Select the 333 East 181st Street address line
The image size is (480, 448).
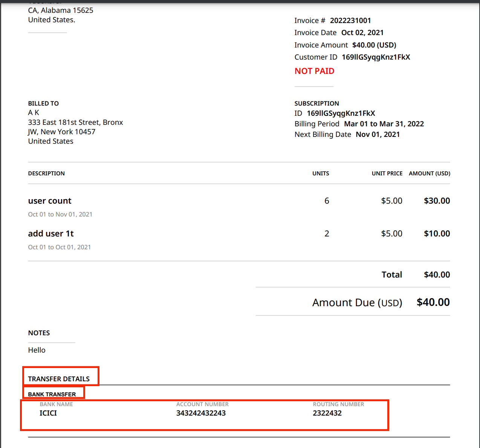click(x=75, y=123)
